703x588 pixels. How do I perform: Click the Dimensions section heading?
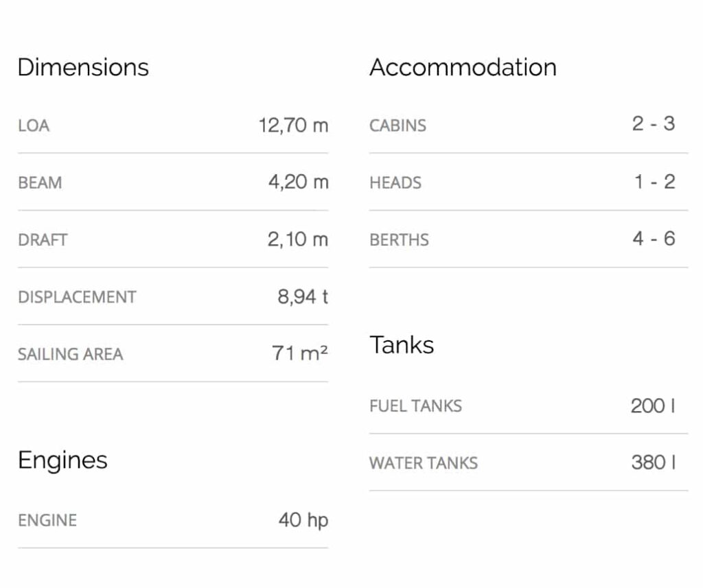[x=82, y=67]
